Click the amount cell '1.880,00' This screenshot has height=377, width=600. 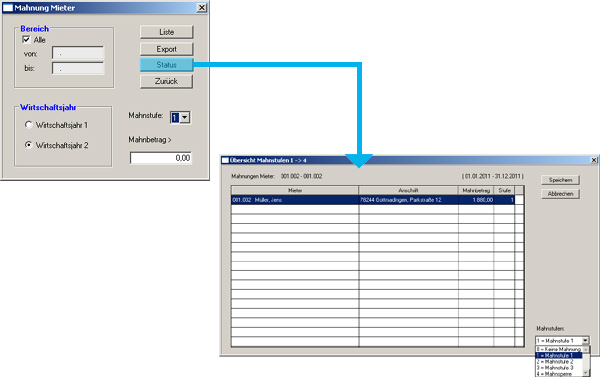(476, 200)
